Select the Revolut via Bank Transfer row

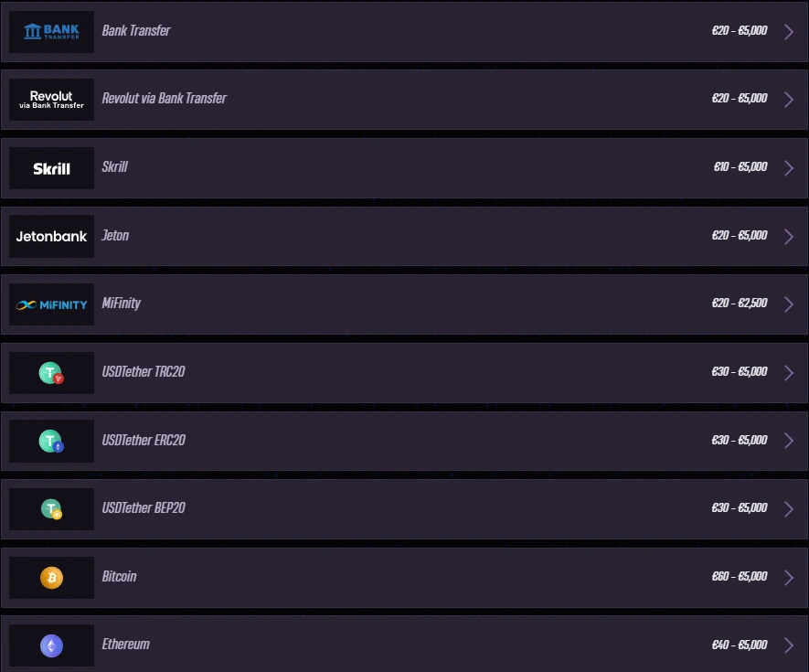(x=404, y=99)
